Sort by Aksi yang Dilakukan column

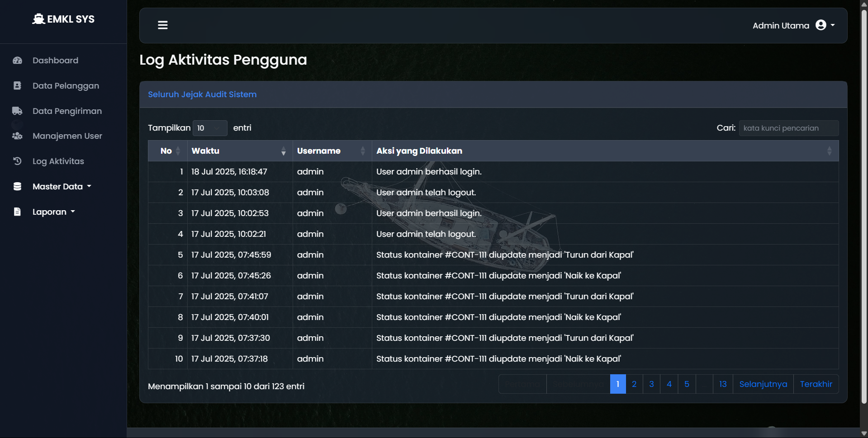(604, 151)
